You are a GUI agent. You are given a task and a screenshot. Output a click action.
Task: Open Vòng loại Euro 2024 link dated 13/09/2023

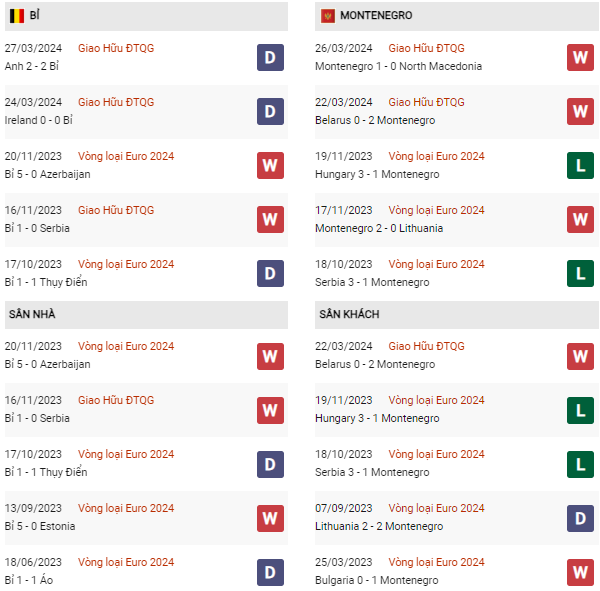(x=126, y=508)
